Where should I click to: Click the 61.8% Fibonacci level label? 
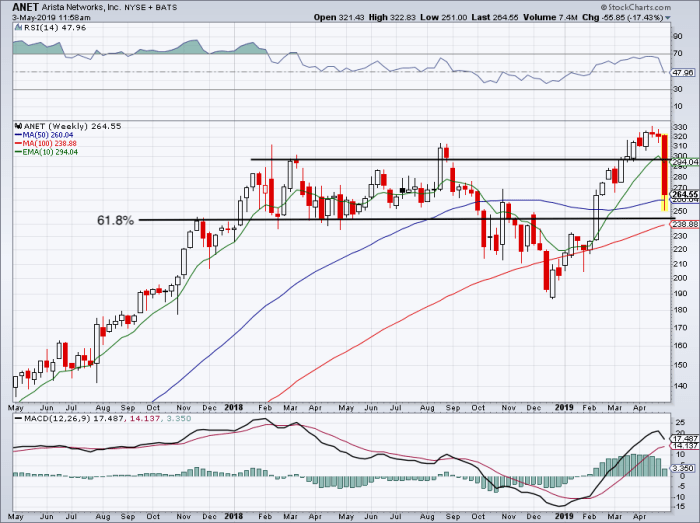coord(116,220)
